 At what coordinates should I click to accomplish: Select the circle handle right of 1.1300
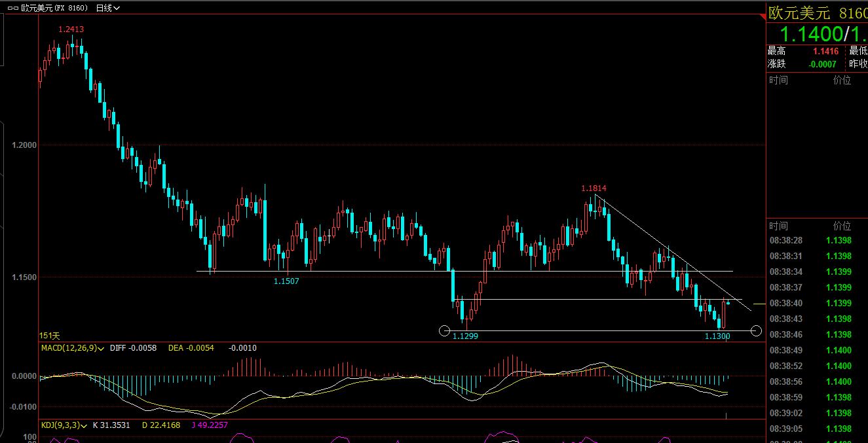[x=756, y=330]
